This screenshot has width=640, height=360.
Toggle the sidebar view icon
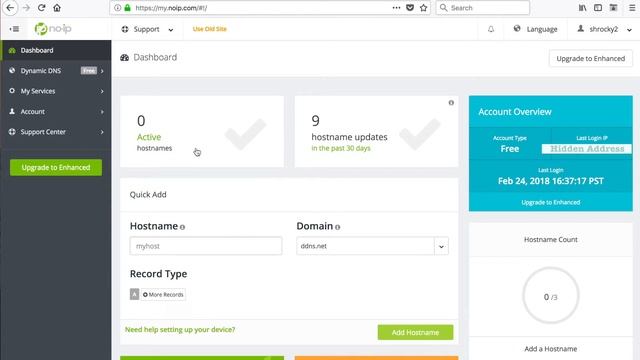[x=598, y=8]
